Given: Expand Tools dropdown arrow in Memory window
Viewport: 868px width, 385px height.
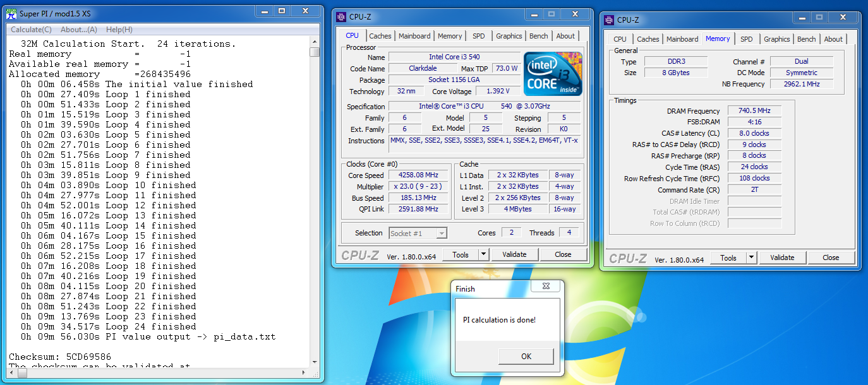Looking at the screenshot, I should [x=751, y=258].
